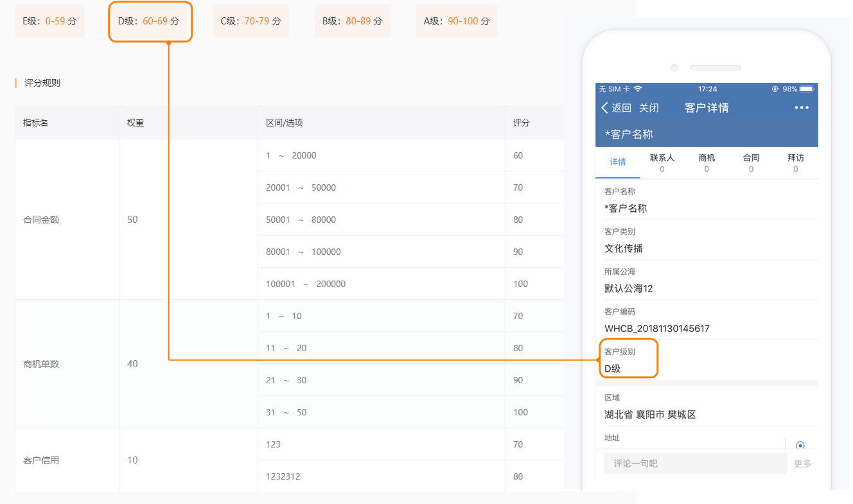Tap the battery icon in phone status bar
Image resolution: width=853 pixels, height=504 pixels.
coord(806,89)
